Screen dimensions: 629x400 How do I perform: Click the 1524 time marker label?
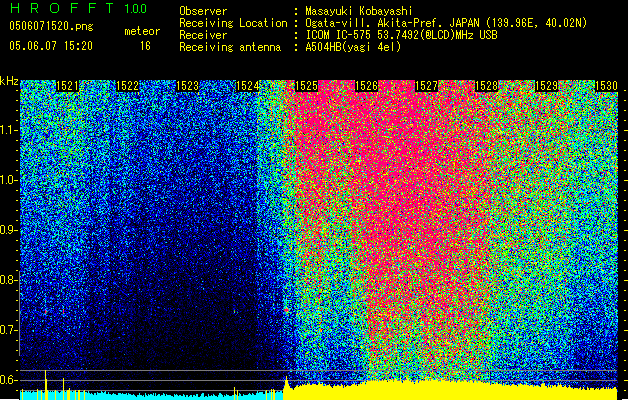(247, 86)
